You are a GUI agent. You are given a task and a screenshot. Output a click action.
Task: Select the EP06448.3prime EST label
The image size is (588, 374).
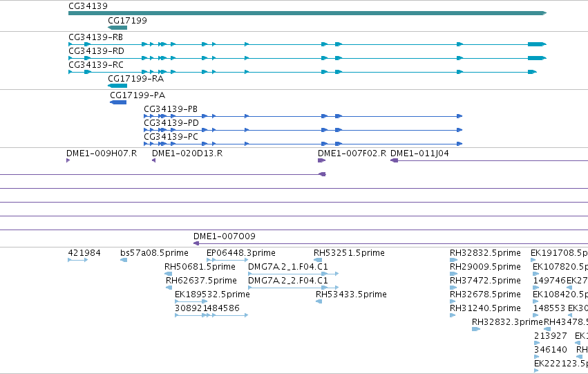pos(241,253)
